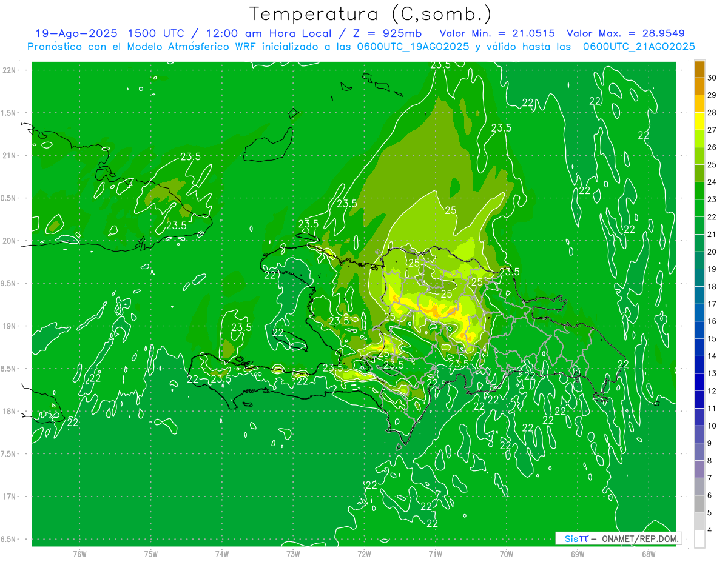Click the "20N" latitude axis label
Viewport: 728px width, 562px height.
point(8,241)
